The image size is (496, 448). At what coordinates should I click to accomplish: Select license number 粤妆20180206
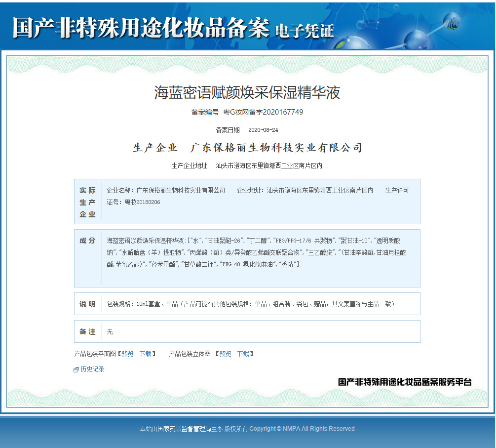tap(142, 202)
